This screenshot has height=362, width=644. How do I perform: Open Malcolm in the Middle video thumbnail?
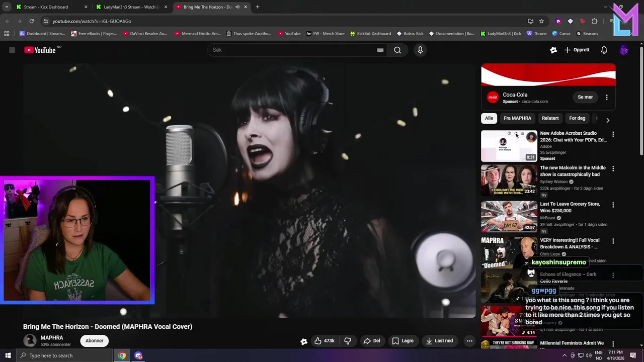509,180
